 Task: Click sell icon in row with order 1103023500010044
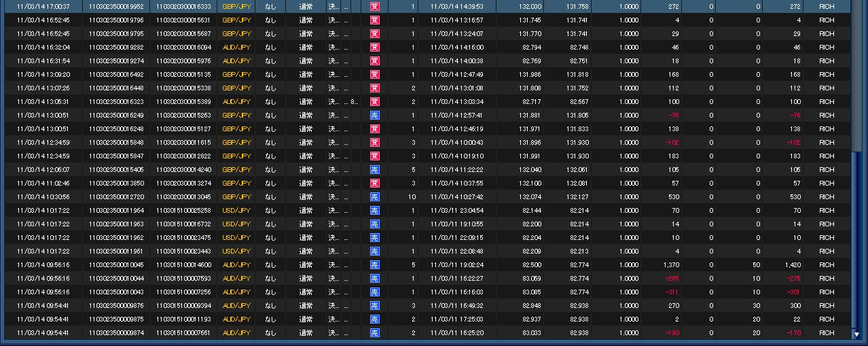coord(374,279)
